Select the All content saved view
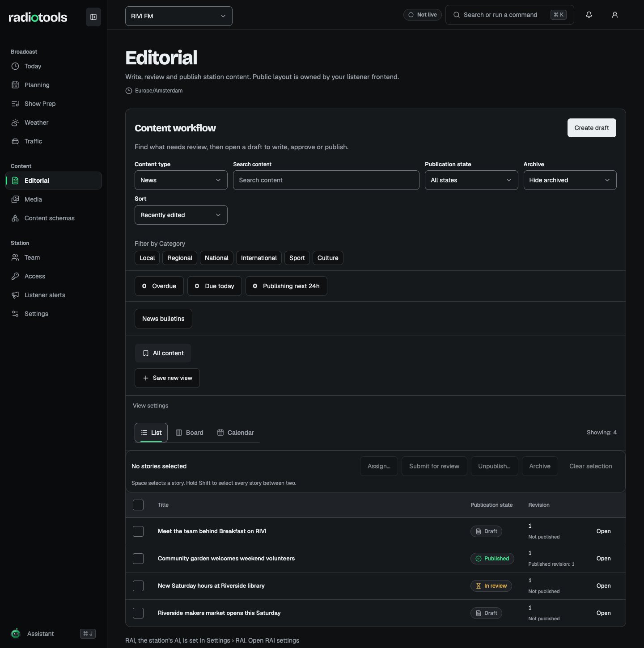The width and height of the screenshot is (644, 648). click(163, 353)
